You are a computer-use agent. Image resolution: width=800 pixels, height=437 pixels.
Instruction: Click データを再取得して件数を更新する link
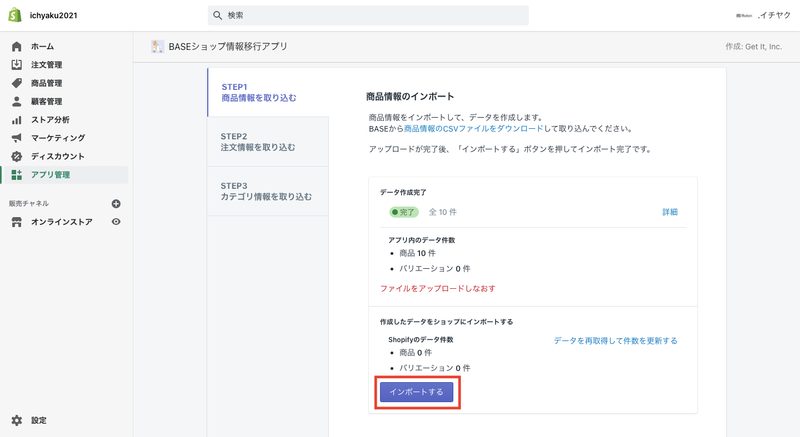point(616,341)
